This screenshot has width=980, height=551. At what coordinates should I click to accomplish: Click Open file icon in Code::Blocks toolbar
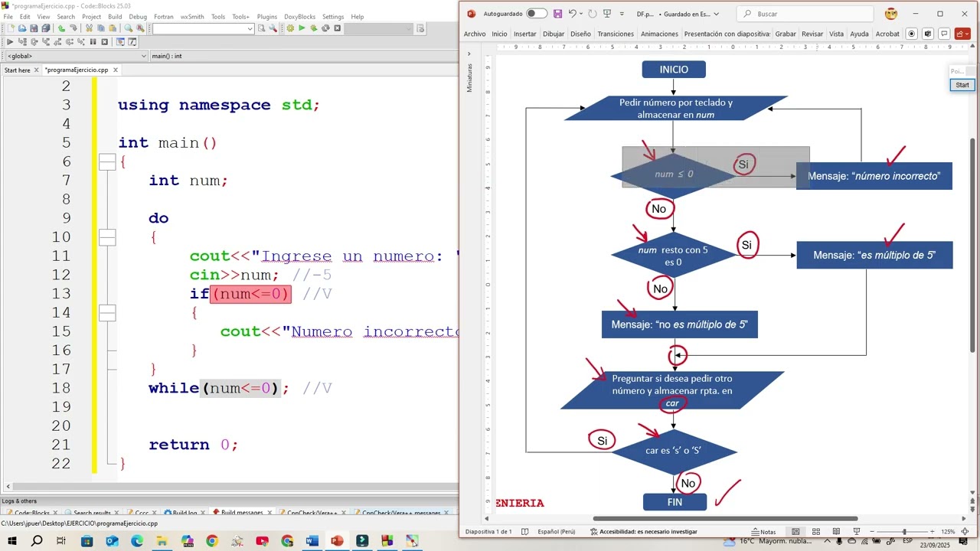coord(22,28)
